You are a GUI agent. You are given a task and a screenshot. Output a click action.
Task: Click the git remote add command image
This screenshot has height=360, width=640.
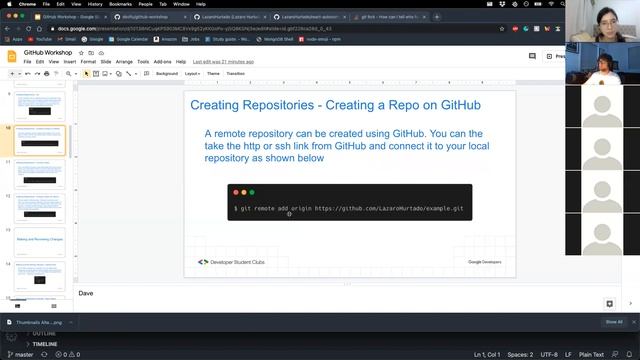(x=350, y=202)
